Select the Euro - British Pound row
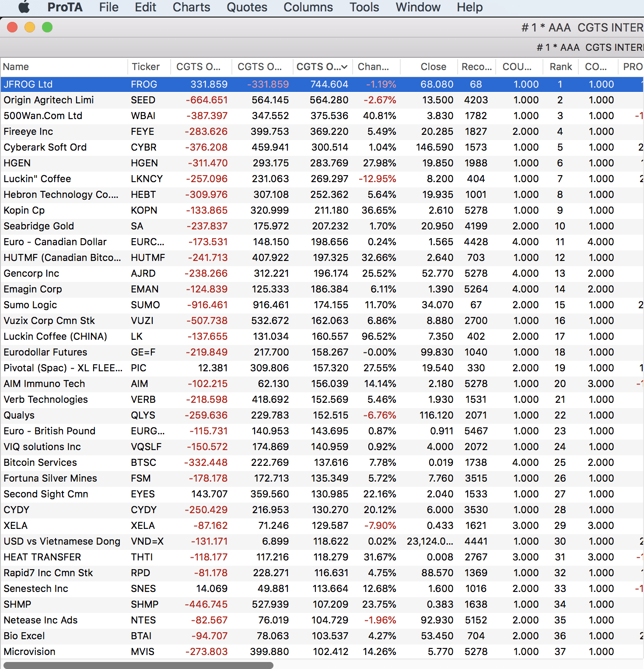Screen dimensions: 644x669 [322, 431]
